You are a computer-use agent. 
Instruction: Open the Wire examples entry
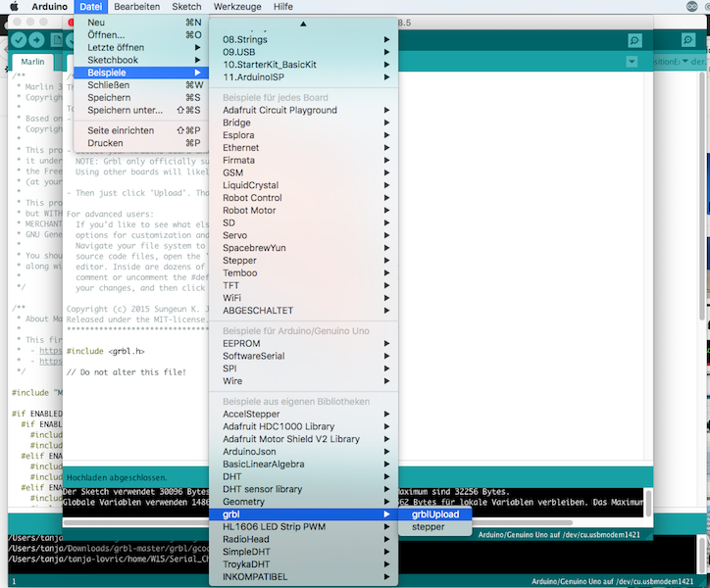click(303, 381)
